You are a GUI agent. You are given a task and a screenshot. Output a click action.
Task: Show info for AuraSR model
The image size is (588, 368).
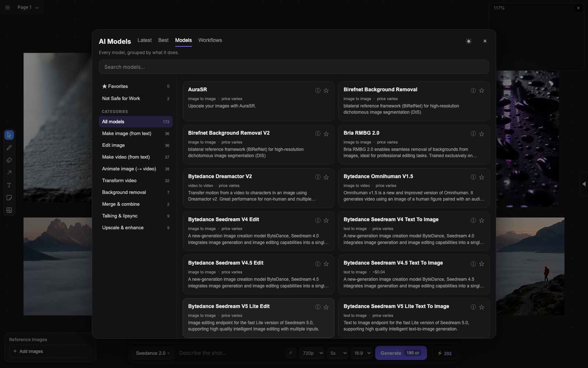point(318,91)
